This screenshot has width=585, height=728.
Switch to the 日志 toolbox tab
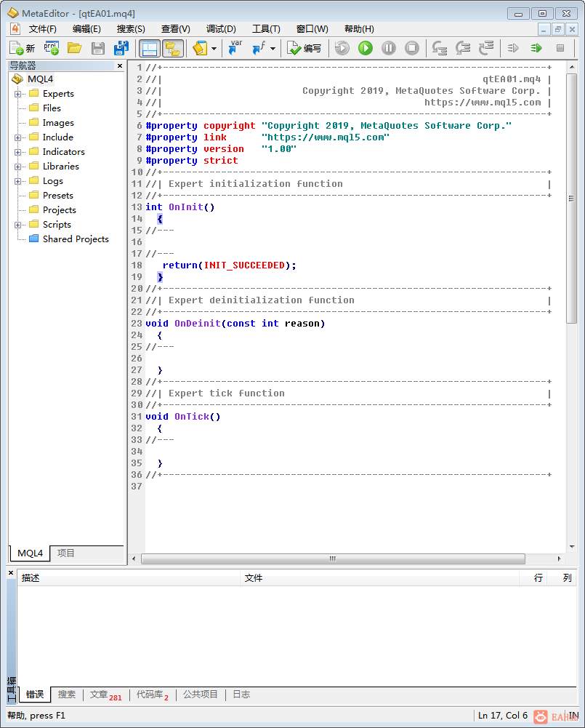tap(241, 694)
